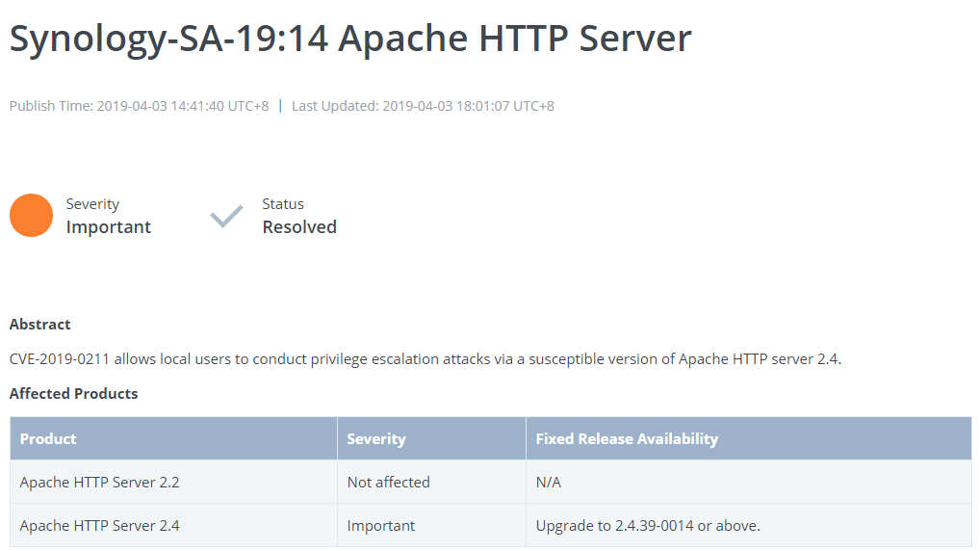Select the Status Resolved label

299,217
